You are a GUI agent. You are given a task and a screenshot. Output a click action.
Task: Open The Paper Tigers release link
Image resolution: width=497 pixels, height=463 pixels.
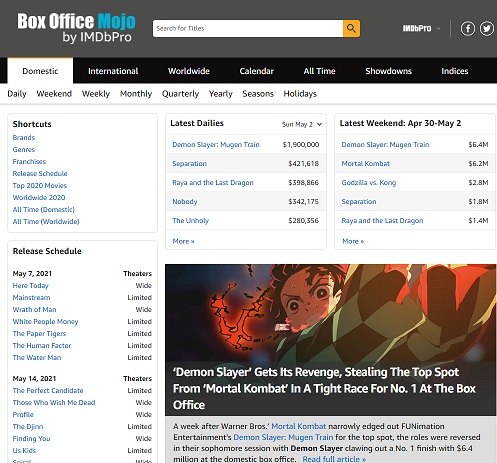click(x=39, y=333)
